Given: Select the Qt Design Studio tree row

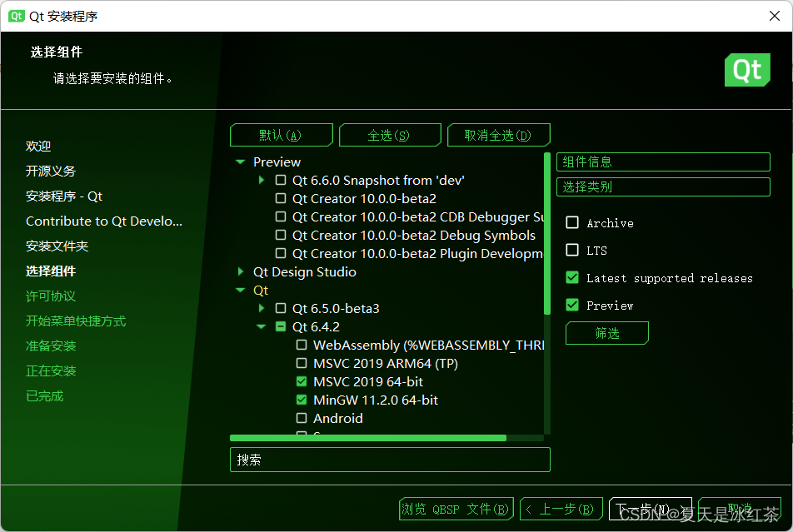Looking at the screenshot, I should tap(305, 271).
